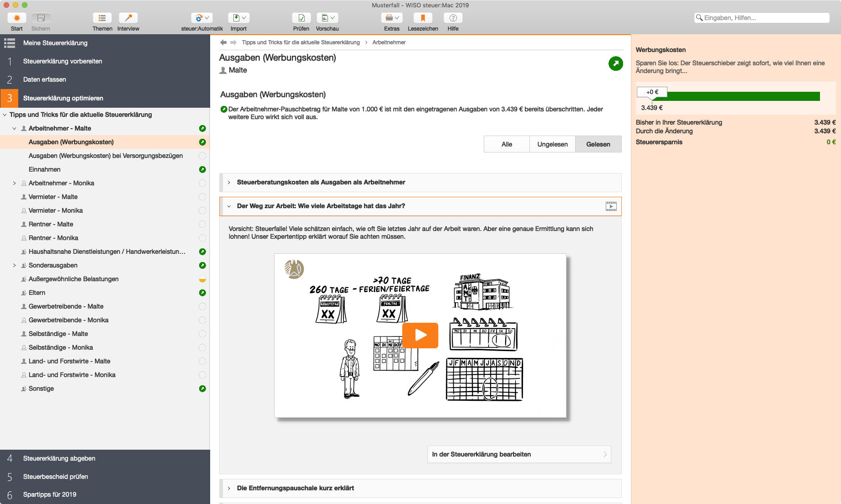The height and width of the screenshot is (504, 841).
Task: Click the Steuerschieber +0 € handle
Action: point(652,92)
